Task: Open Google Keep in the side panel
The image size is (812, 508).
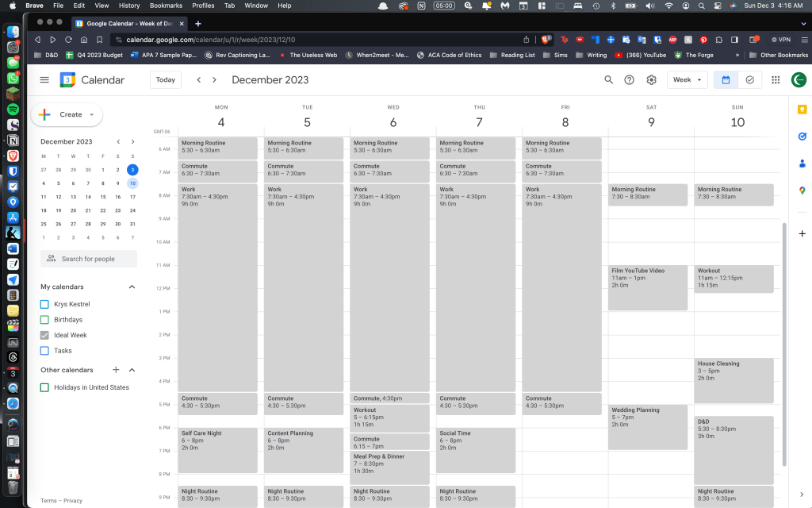Action: (802, 110)
